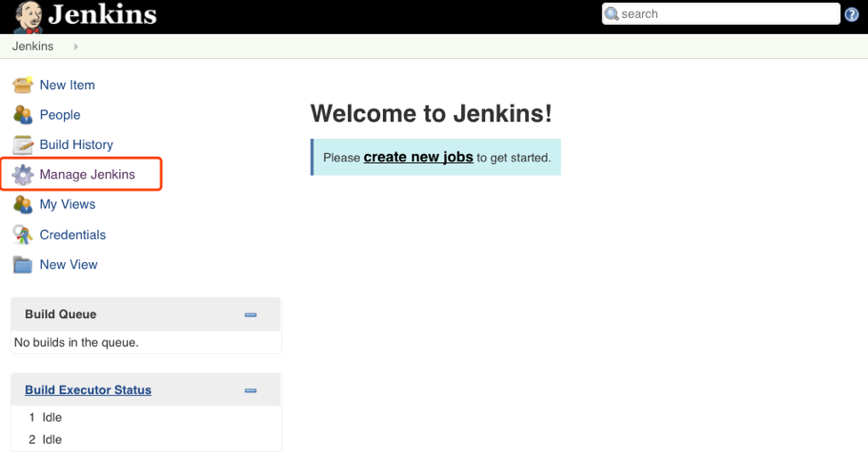This screenshot has width=868, height=475.
Task: Click the My Views icon
Action: 22,204
